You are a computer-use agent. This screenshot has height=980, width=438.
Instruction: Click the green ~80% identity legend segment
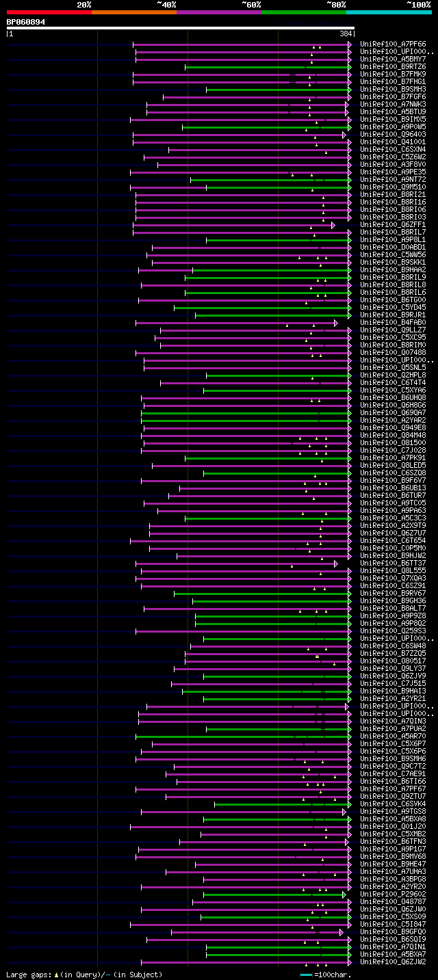click(x=304, y=12)
